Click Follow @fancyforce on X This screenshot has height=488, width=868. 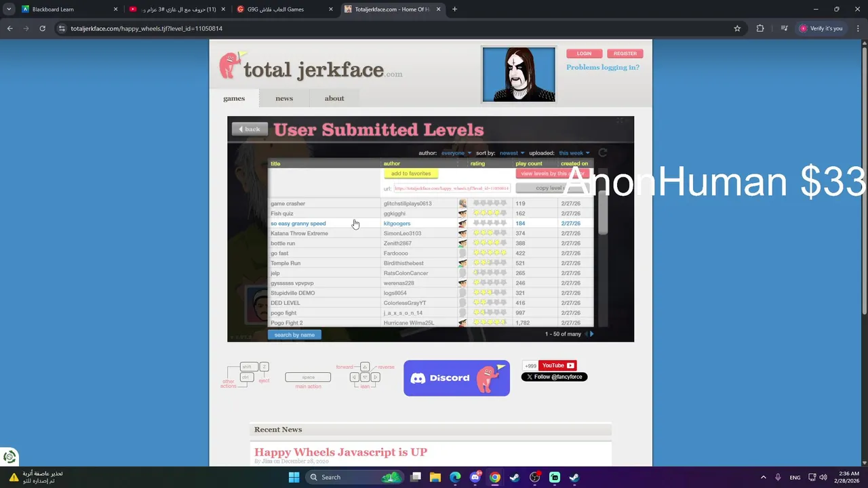click(x=554, y=377)
